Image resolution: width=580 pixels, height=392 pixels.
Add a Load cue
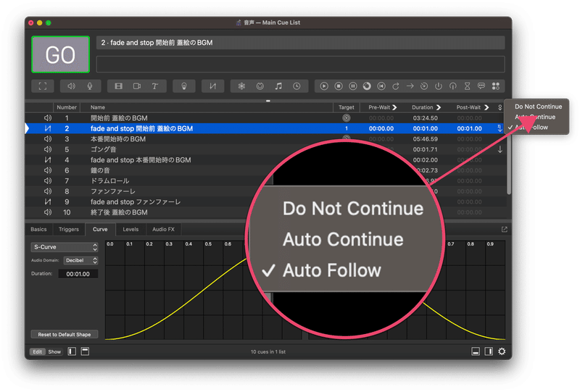367,86
